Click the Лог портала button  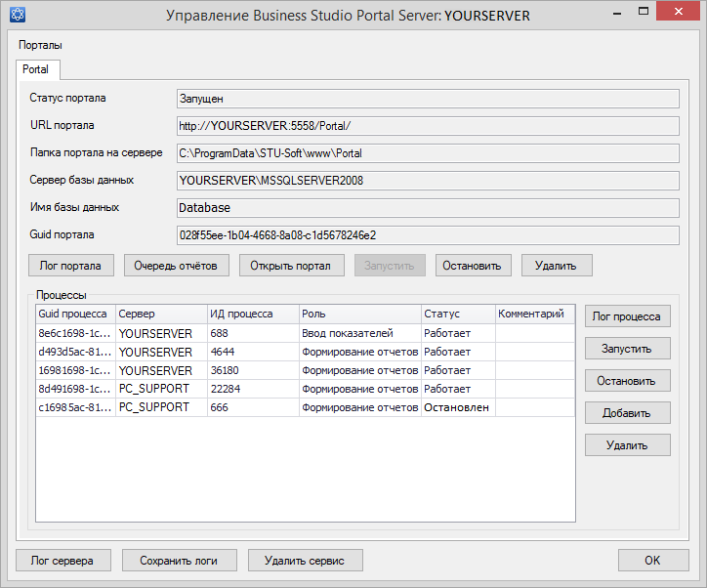(71, 265)
